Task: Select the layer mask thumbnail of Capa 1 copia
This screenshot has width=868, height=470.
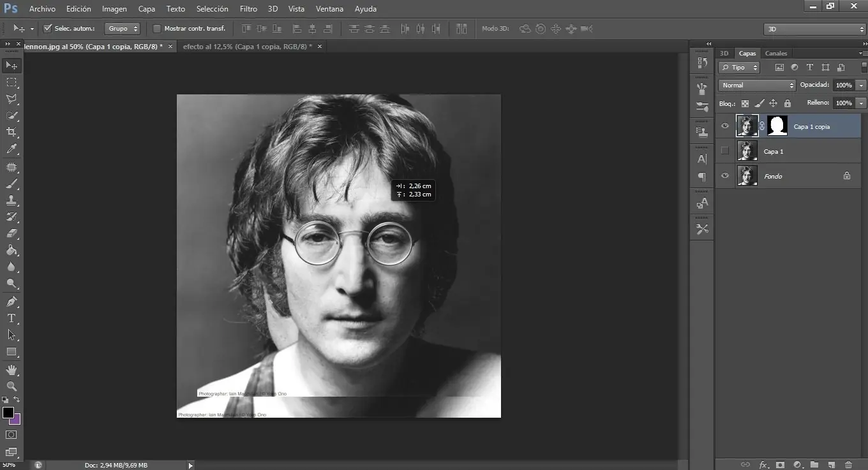Action: pyautogui.click(x=777, y=126)
